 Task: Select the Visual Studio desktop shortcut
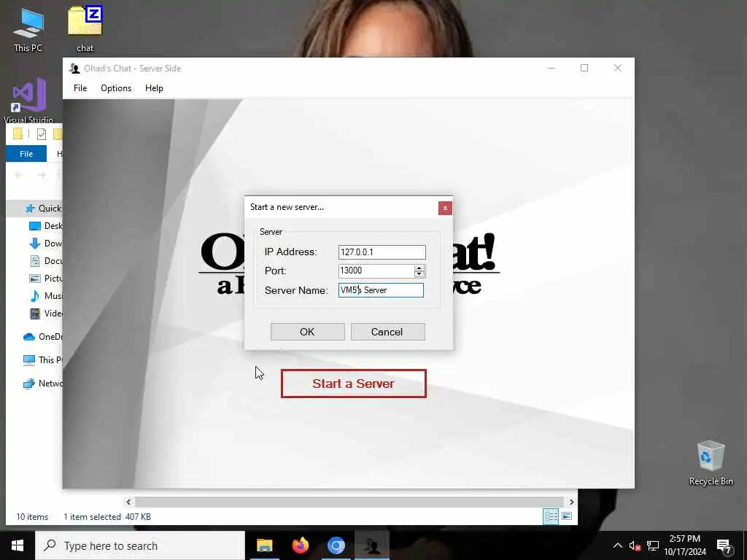click(x=28, y=101)
